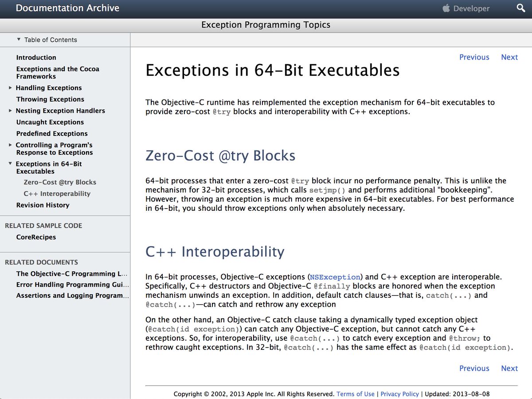Collapse Exceptions in 64-Bit Executables triangle
This screenshot has height=399, width=532.
pos(11,164)
